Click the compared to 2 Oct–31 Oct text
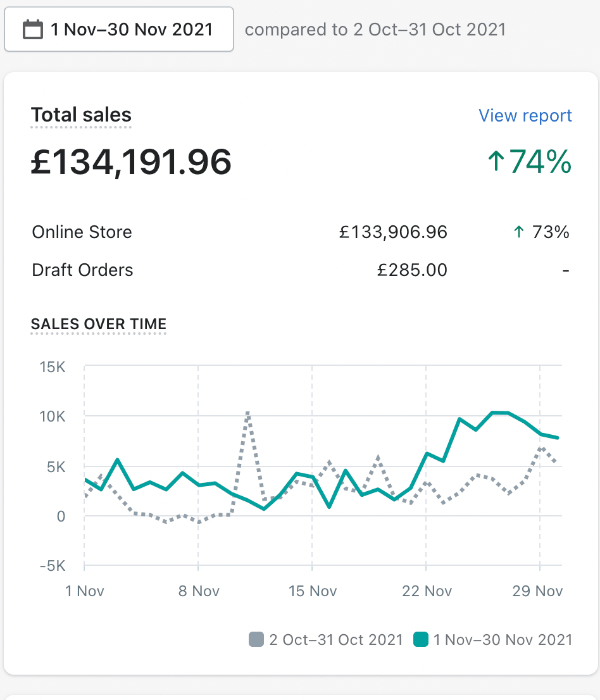This screenshot has width=600, height=700. (375, 30)
